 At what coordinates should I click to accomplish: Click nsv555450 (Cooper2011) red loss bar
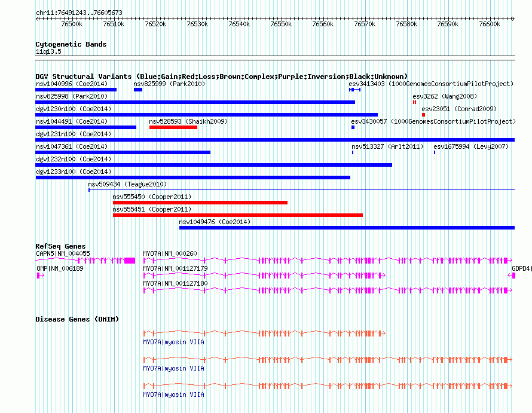pyautogui.click(x=200, y=203)
